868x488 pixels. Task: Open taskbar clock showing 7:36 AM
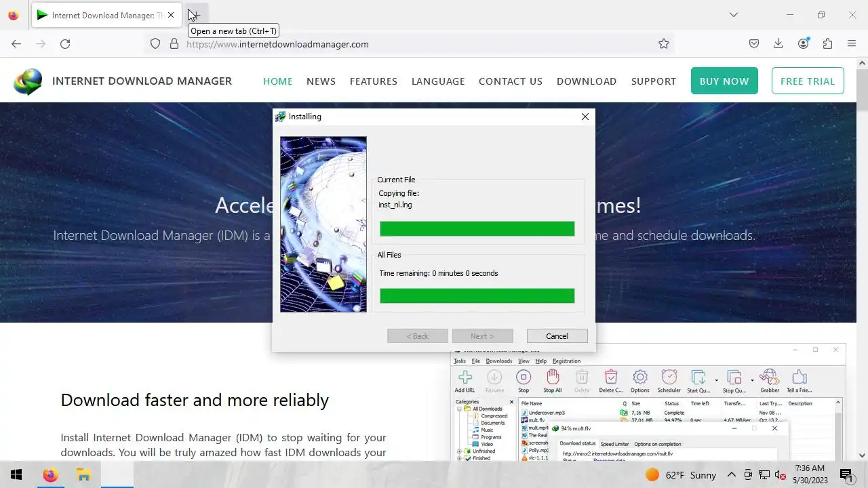pos(810,474)
